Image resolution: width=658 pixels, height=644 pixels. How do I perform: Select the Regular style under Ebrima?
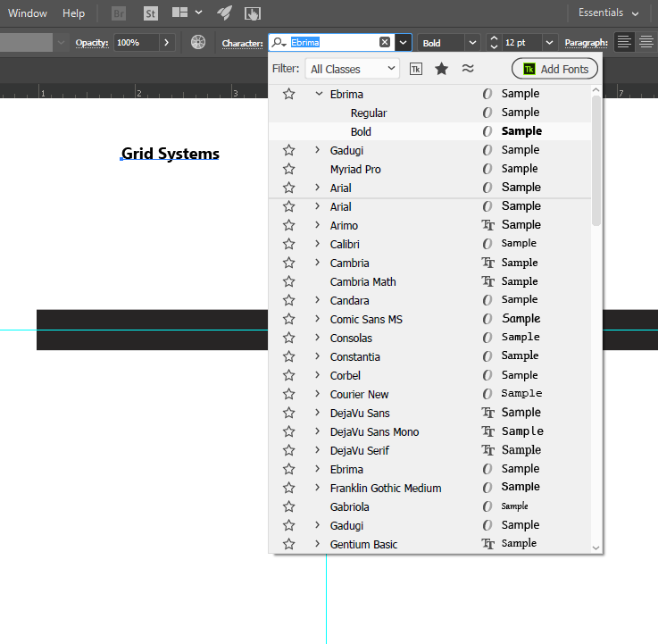tap(369, 113)
